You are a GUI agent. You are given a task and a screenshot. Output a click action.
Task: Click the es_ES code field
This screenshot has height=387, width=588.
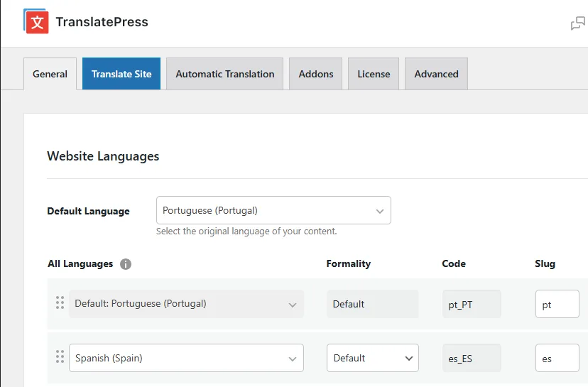[472, 358]
